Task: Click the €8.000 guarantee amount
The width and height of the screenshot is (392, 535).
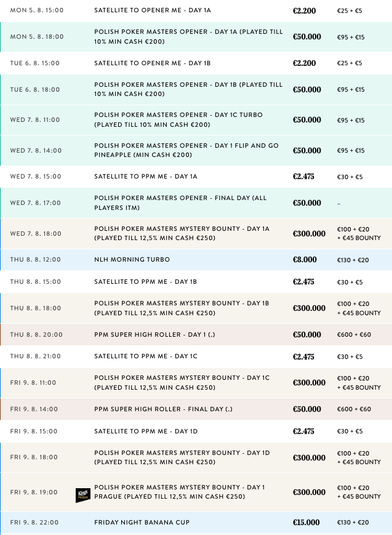Action: [305, 260]
